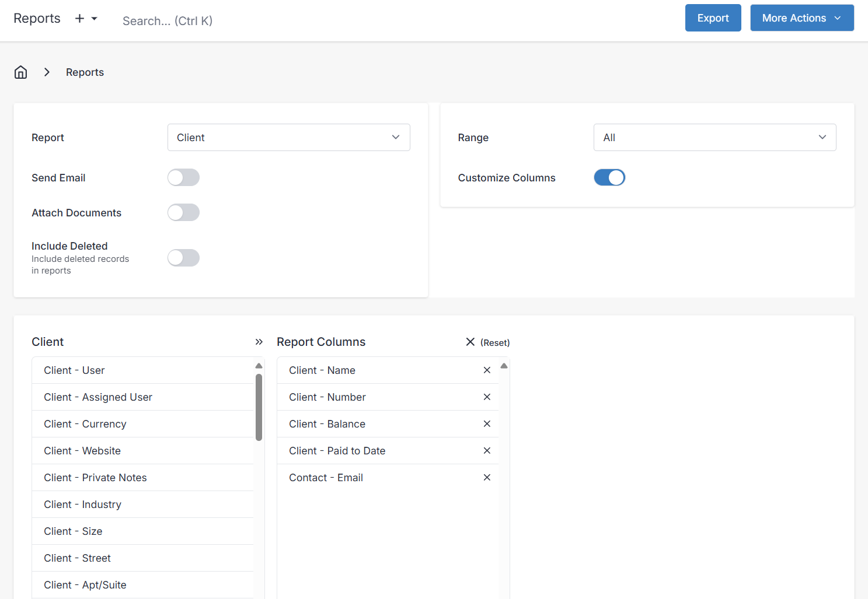The width and height of the screenshot is (868, 599).
Task: Remove Client - Number column
Action: pos(487,397)
